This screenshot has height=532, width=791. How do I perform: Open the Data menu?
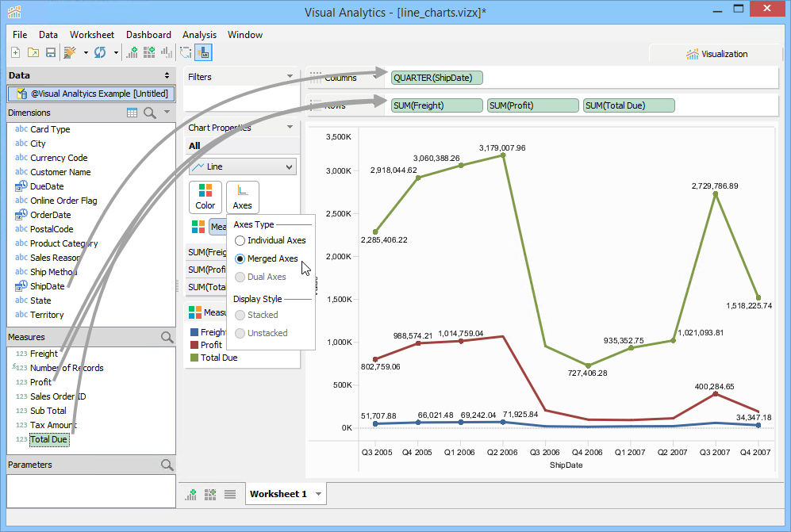tap(48, 35)
